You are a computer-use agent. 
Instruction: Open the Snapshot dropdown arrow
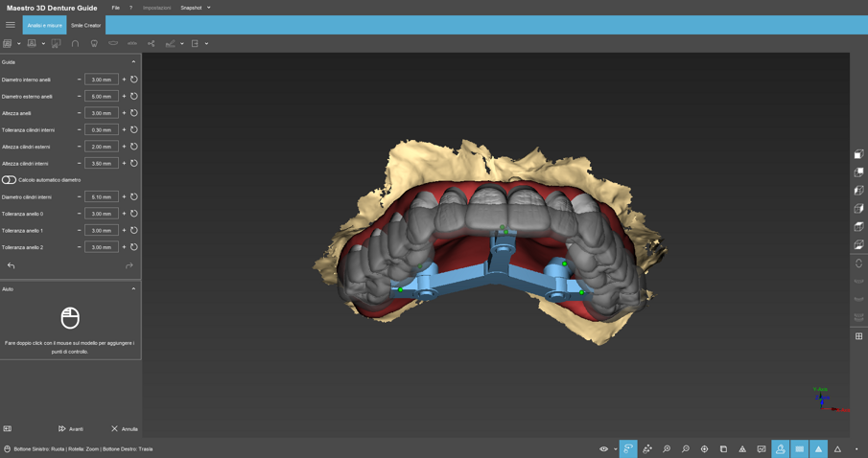tap(209, 8)
